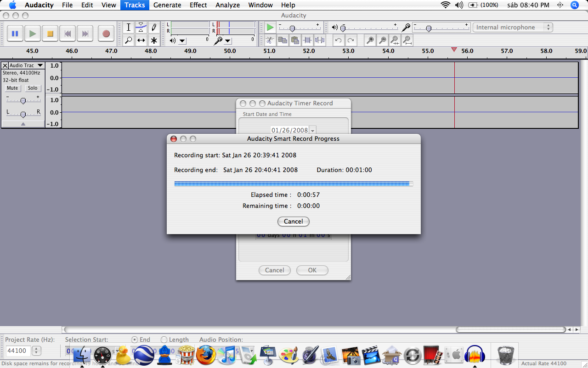588x368 pixels.
Task: Click the Fit Project zoom icon
Action: tap(407, 40)
